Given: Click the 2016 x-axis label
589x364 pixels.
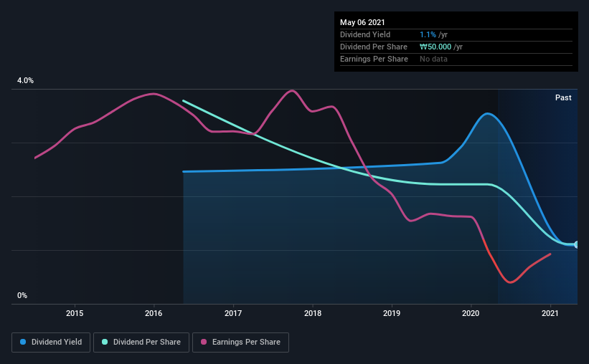Looking at the screenshot, I should 154,313.
